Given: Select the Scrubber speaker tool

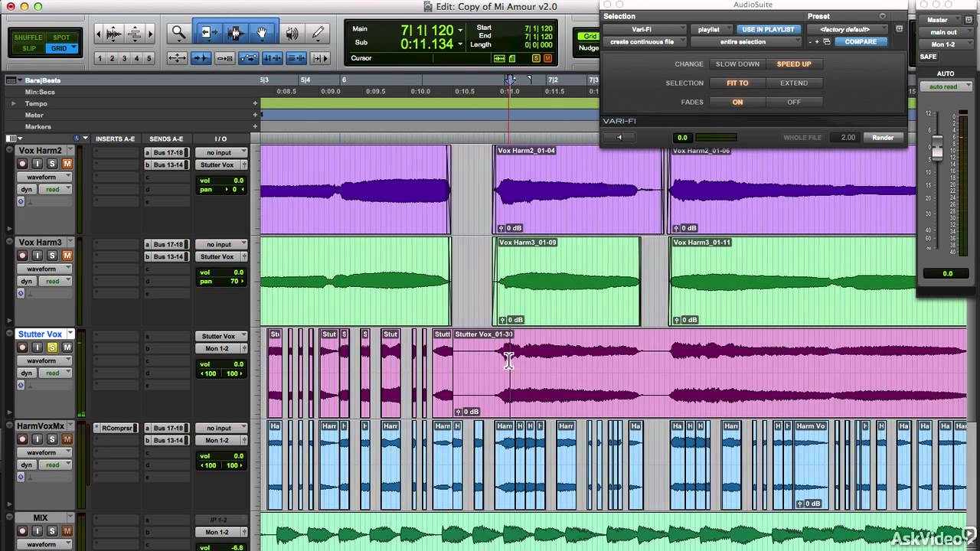Looking at the screenshot, I should coord(292,33).
